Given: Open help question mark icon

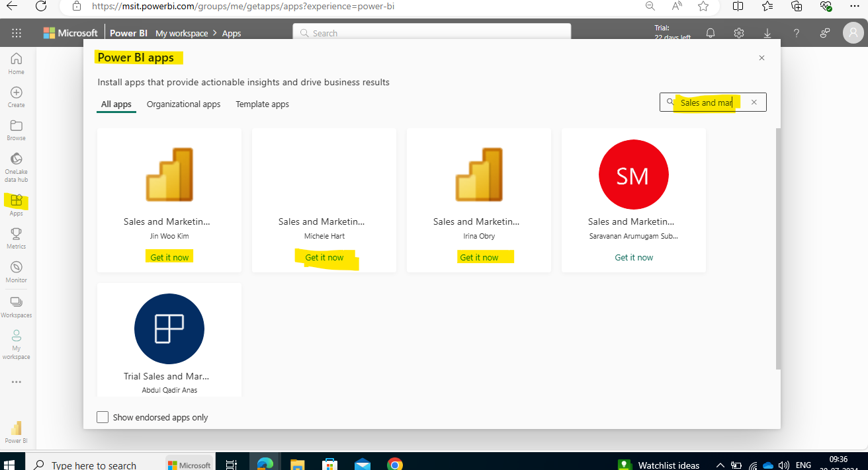Looking at the screenshot, I should 797,33.
